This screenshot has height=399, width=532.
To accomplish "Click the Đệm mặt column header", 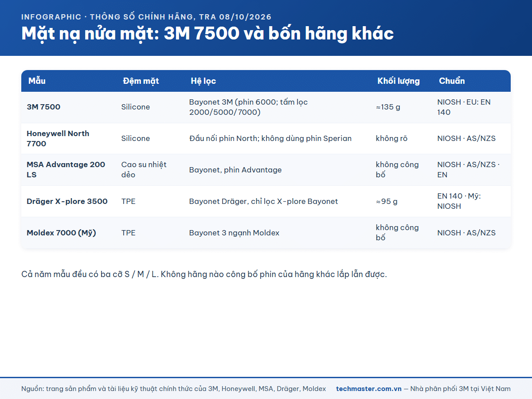I will pos(141,81).
